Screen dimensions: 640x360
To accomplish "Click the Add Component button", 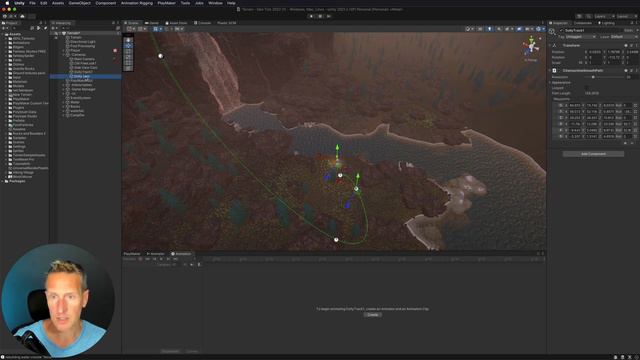I will 593,154.
